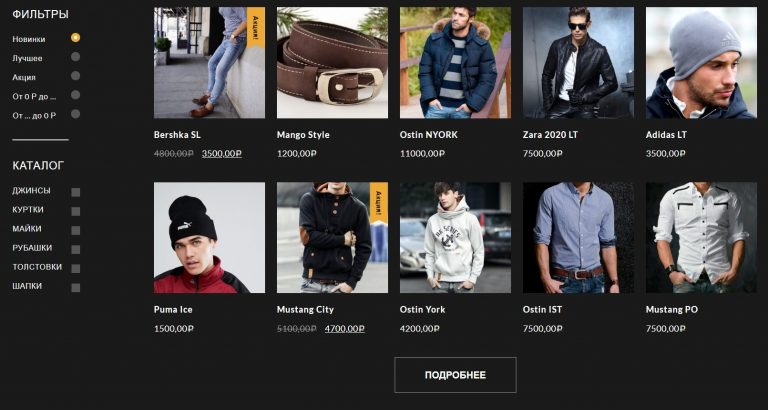Open the Mustang PO product title
768x410 pixels.
pyautogui.click(x=672, y=310)
